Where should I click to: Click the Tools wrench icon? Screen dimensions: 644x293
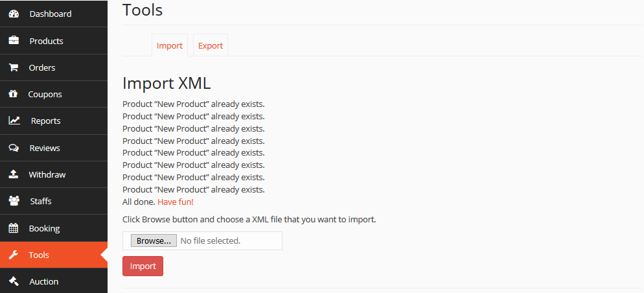coord(14,255)
